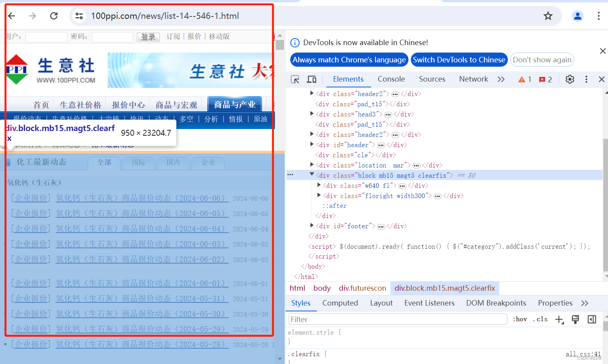Show more Styles pane tabs chevron
The image size is (608, 364).
click(x=585, y=303)
